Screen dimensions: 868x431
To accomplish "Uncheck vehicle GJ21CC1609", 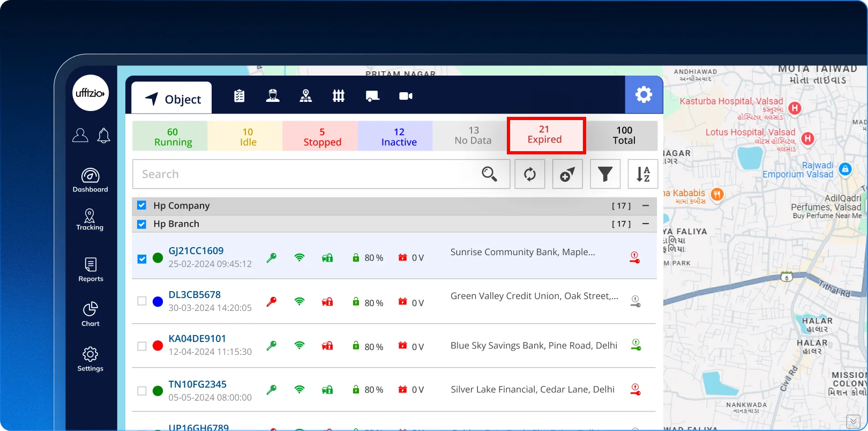I will (141, 258).
